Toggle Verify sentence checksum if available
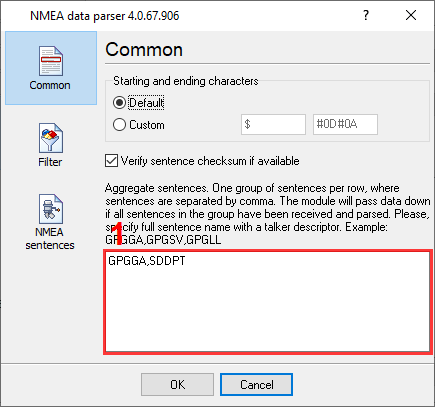This screenshot has width=435, height=407. (111, 161)
